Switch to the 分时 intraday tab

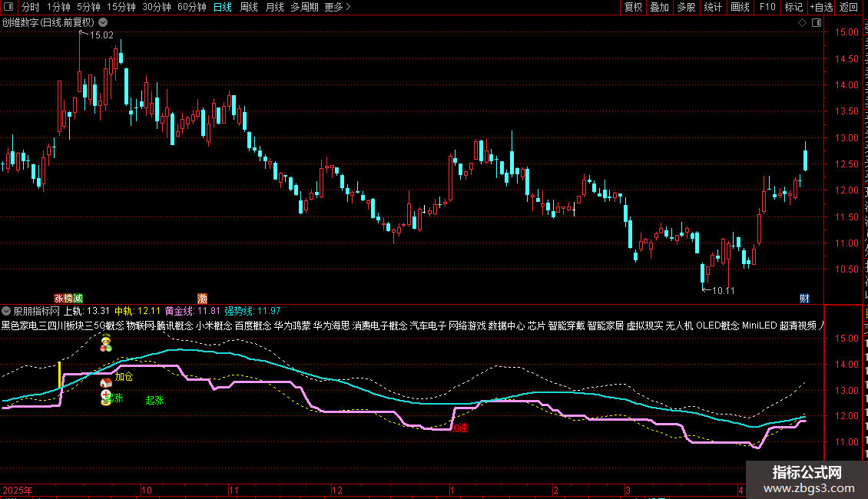30,7
